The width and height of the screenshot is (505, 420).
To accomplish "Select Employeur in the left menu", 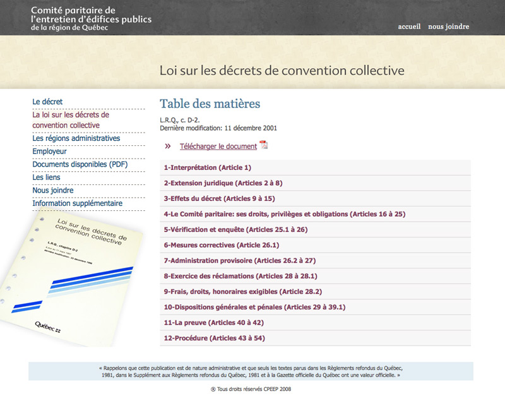I will [49, 152].
